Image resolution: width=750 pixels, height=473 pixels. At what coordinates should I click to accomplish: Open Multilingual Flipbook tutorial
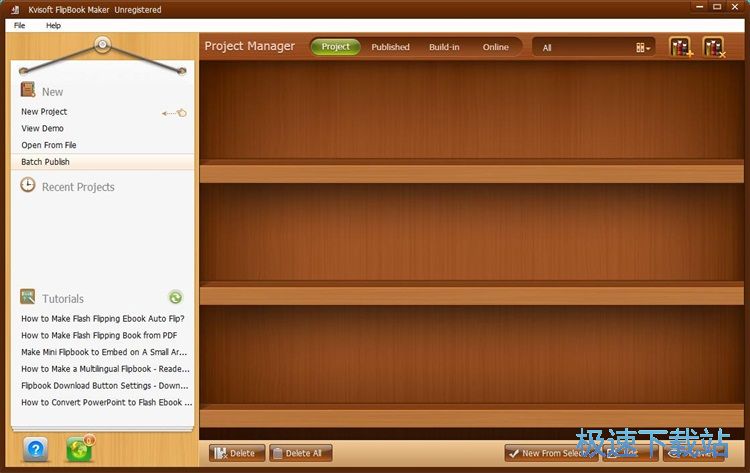[x=105, y=369]
